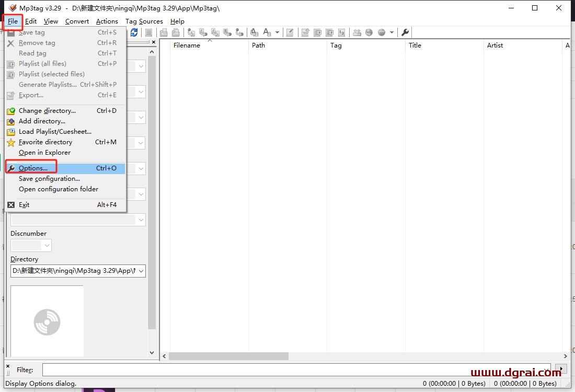
Task: Click the Export toolbar icon
Action: (x=305, y=32)
